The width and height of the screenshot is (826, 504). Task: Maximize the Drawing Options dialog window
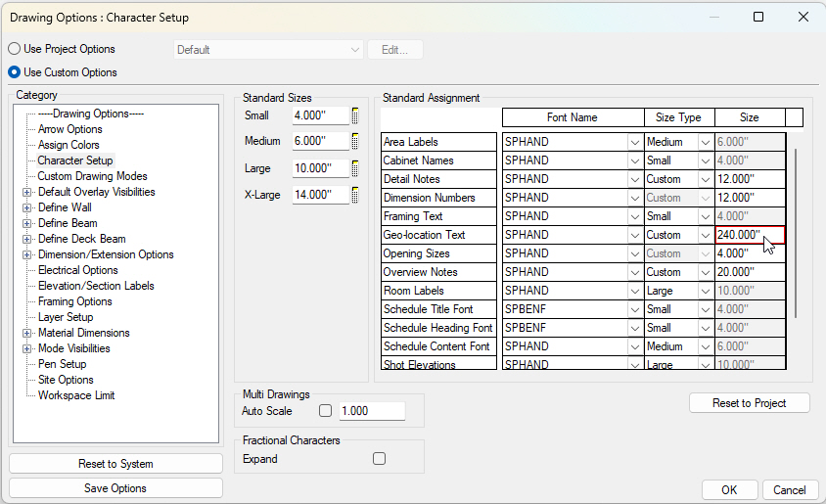[x=758, y=17]
